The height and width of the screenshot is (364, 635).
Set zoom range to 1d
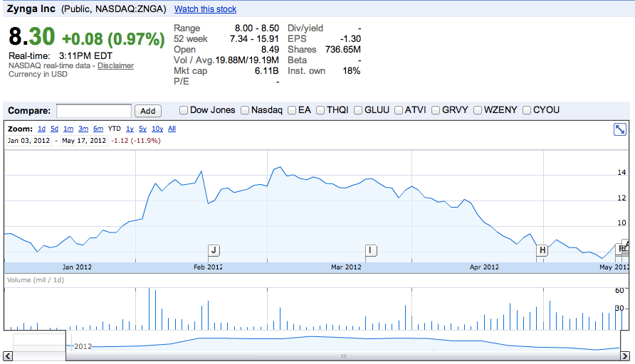(41, 129)
